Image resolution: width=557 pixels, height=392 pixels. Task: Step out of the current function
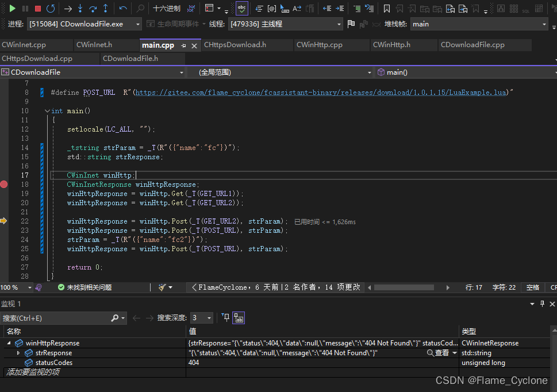pos(105,9)
